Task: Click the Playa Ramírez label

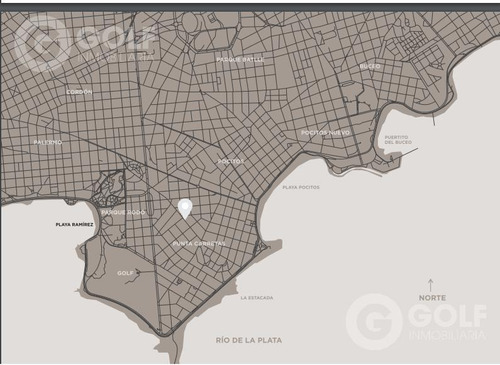Action: point(74,225)
